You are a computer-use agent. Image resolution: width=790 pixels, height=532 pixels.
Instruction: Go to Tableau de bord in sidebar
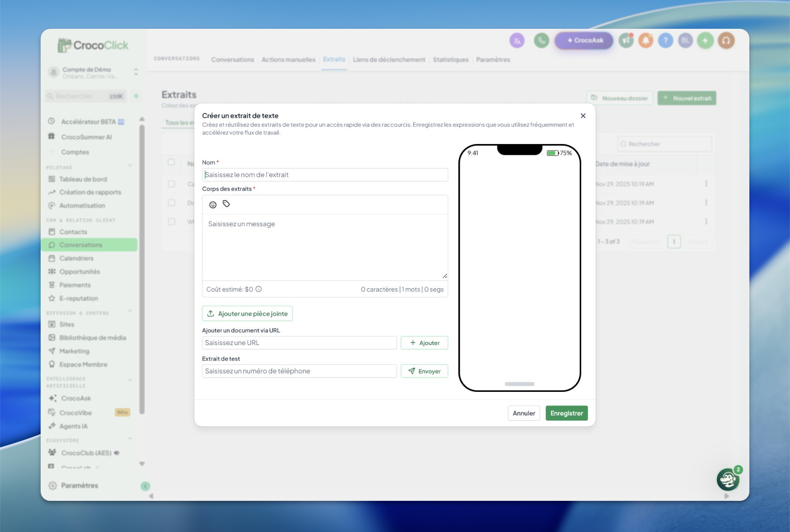coord(83,179)
